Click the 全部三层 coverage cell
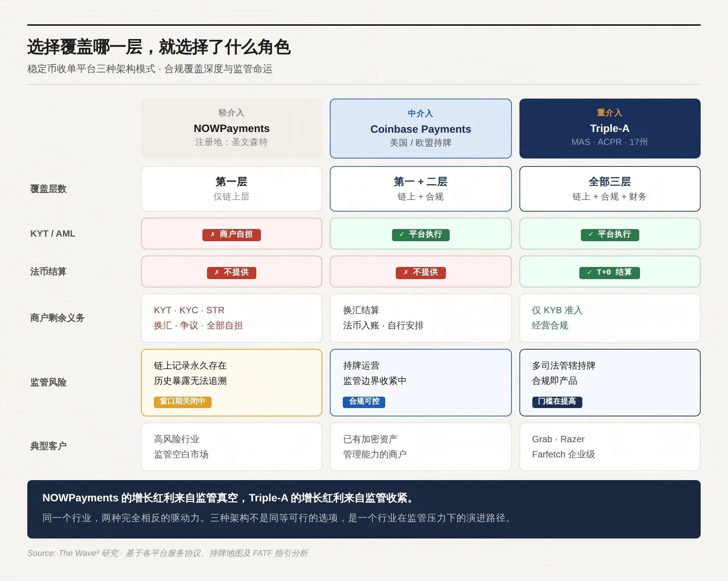This screenshot has width=728, height=581. tap(609, 188)
